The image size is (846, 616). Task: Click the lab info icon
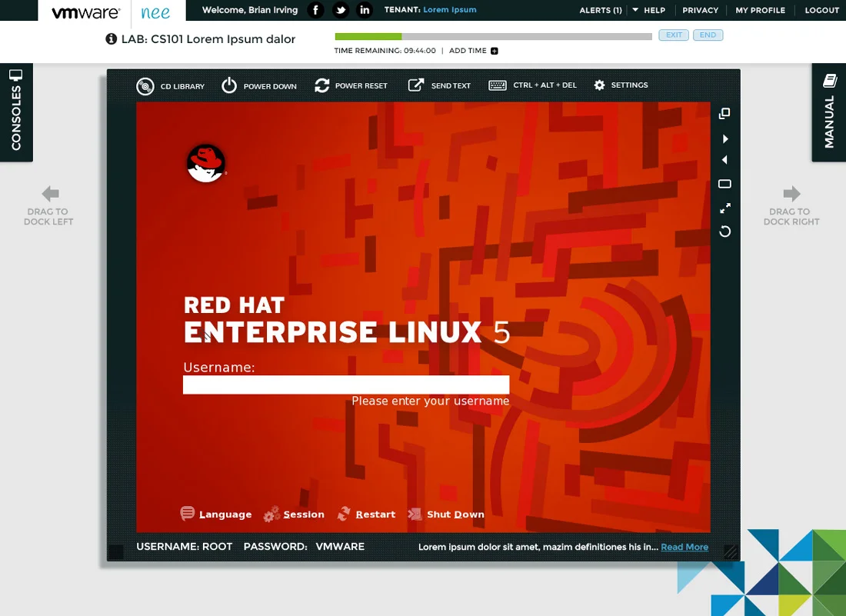[112, 39]
